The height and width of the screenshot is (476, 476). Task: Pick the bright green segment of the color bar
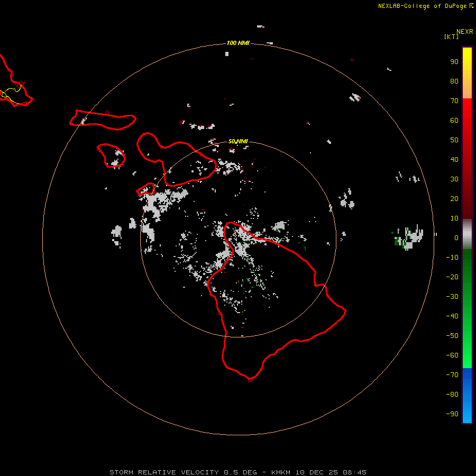467,343
